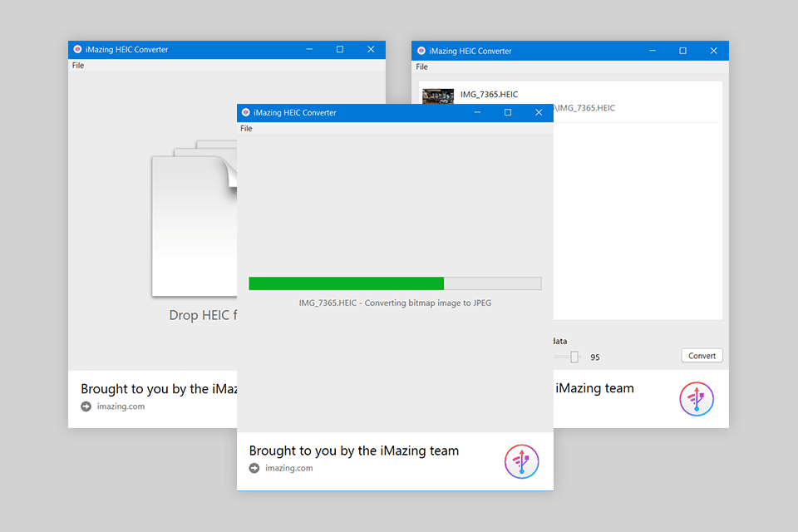
Task: Open imazing.com link in the front window
Action: click(288, 468)
